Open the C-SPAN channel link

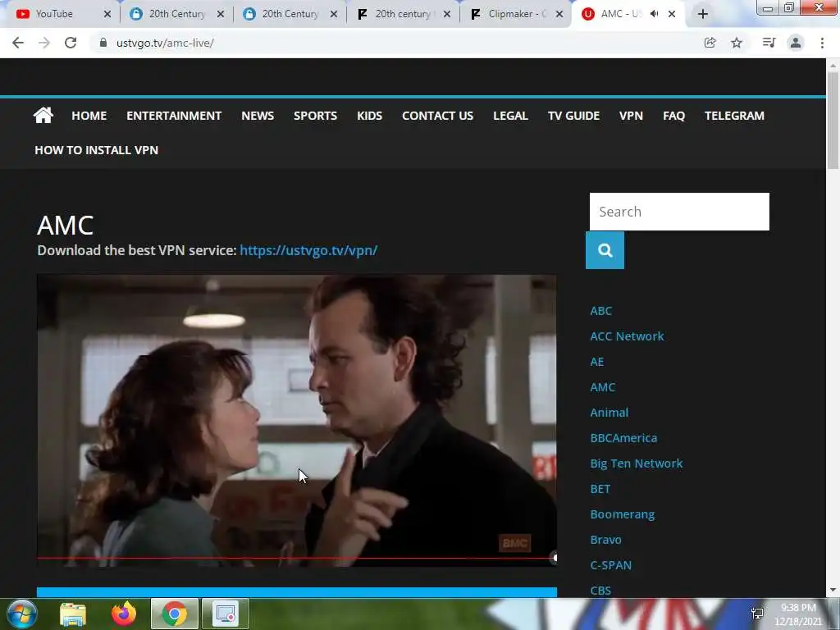(x=610, y=565)
